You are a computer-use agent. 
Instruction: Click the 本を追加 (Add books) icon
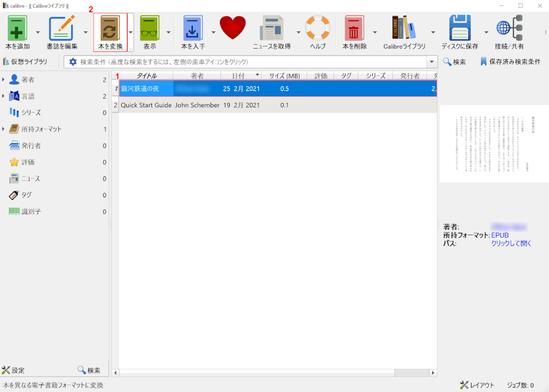[x=18, y=28]
